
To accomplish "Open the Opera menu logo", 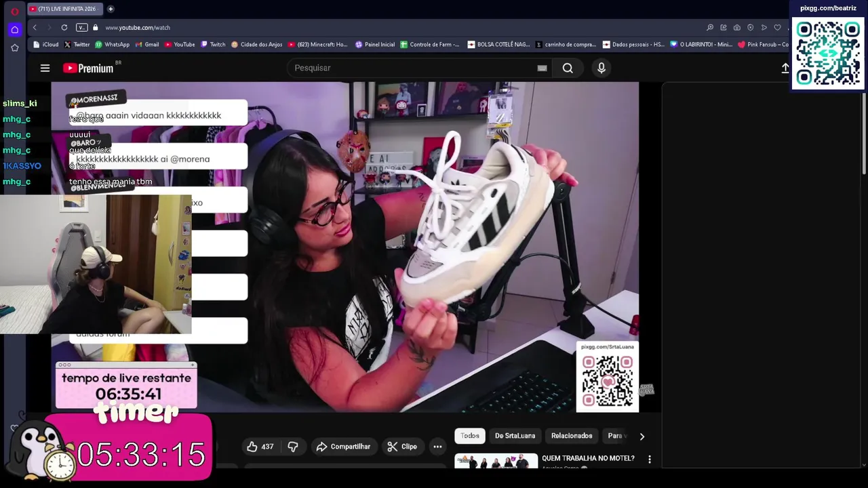I will 14,12.
